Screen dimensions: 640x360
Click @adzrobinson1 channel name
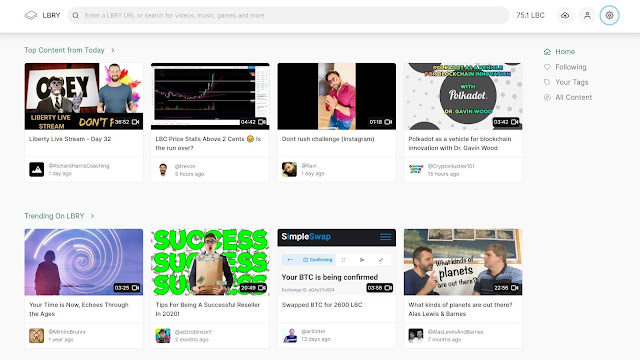[x=193, y=332]
